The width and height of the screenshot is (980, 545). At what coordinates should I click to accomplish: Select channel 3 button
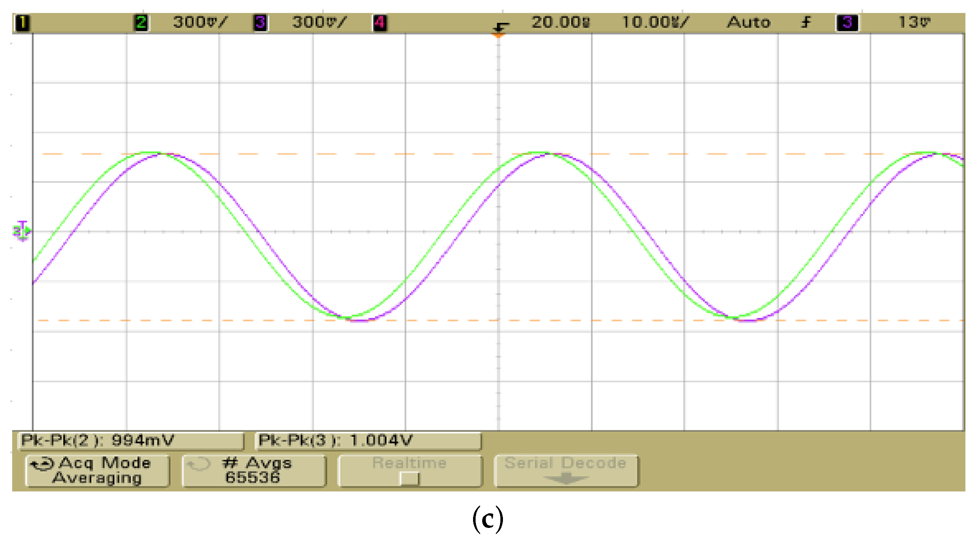(261, 22)
